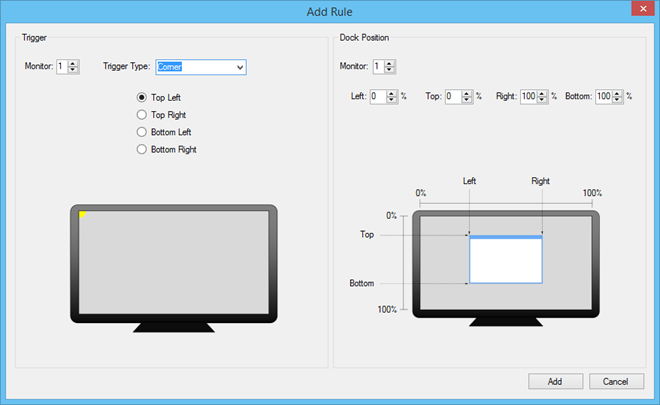Choose Bottom Right corner trigger
Image resolution: width=660 pixels, height=405 pixels.
click(x=142, y=149)
